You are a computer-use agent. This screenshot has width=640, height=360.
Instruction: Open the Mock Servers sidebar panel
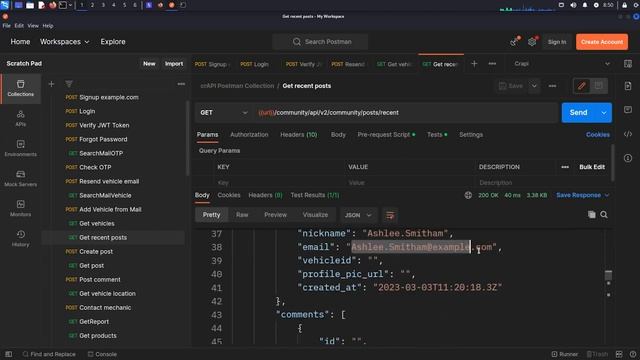click(20, 179)
